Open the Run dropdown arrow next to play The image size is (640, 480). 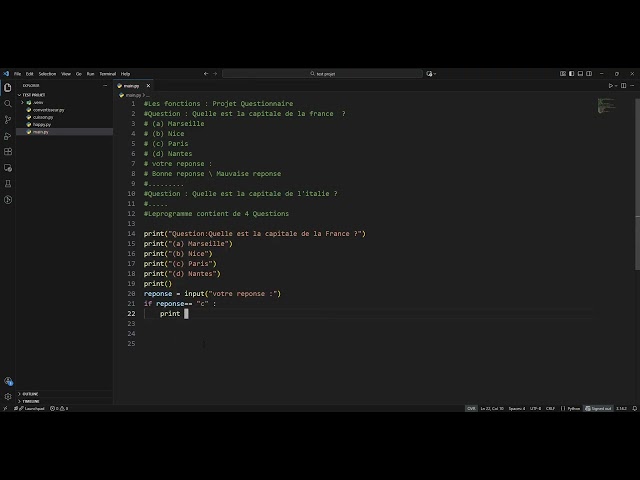[x=616, y=86]
